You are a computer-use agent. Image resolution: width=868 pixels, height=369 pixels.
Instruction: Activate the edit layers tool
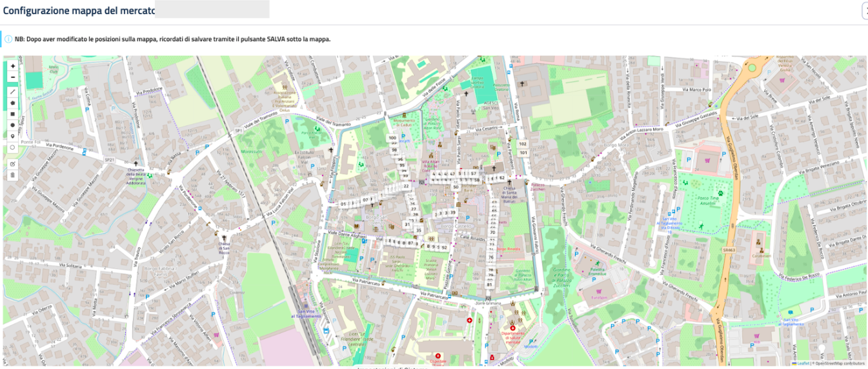(x=13, y=163)
